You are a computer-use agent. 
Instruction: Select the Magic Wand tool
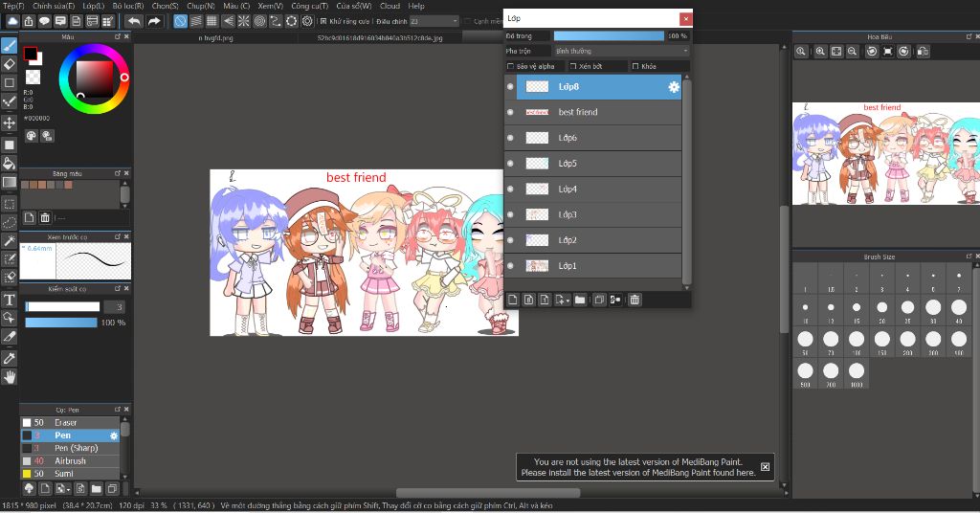point(10,240)
